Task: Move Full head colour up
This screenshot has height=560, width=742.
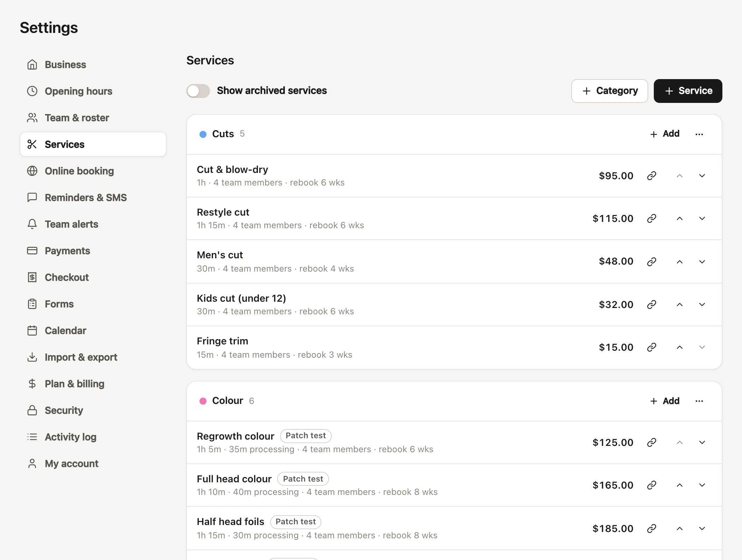Action: [x=680, y=485]
